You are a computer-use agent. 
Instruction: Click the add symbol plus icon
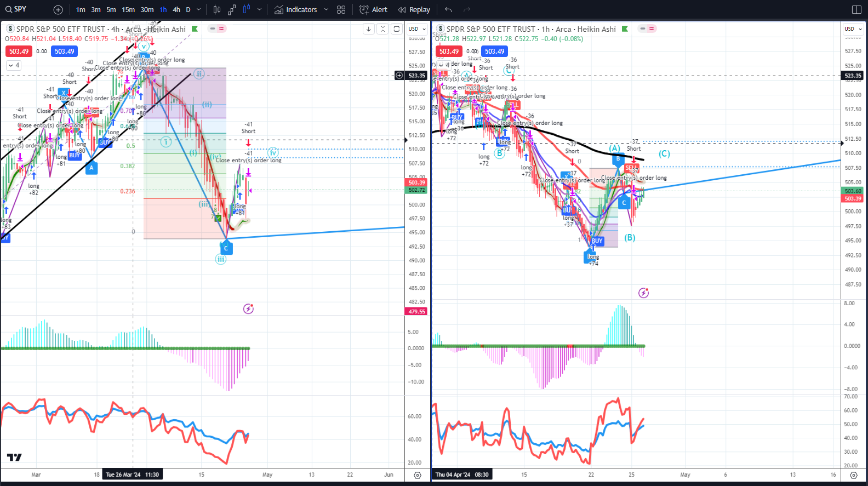point(58,10)
